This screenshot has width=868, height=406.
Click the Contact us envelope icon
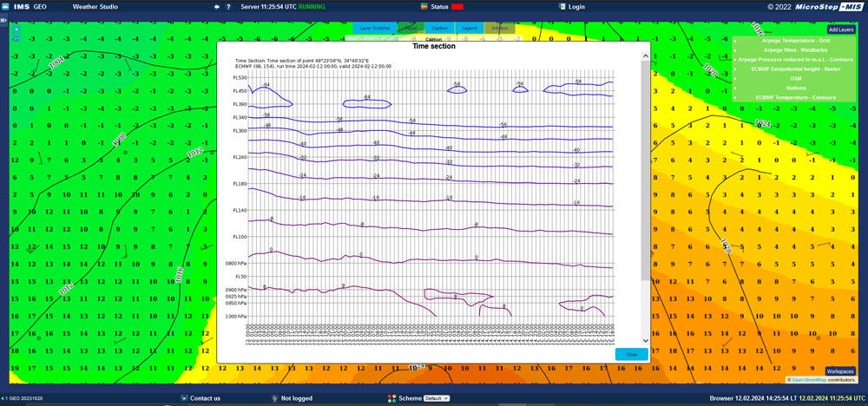click(182, 398)
